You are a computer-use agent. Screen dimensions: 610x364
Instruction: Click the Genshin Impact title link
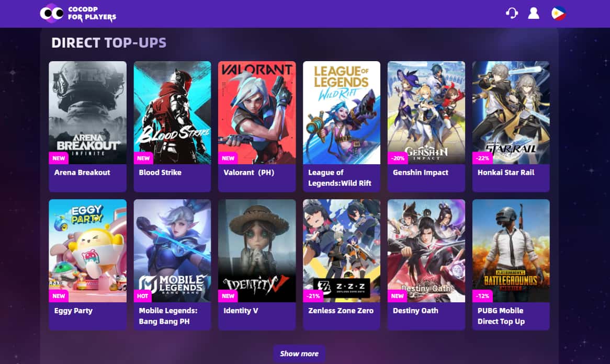(x=421, y=172)
